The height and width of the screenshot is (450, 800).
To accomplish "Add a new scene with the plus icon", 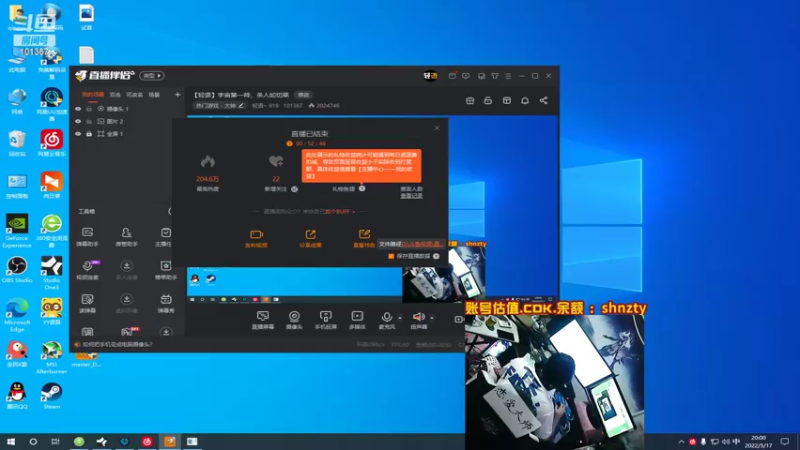I will (x=178, y=94).
